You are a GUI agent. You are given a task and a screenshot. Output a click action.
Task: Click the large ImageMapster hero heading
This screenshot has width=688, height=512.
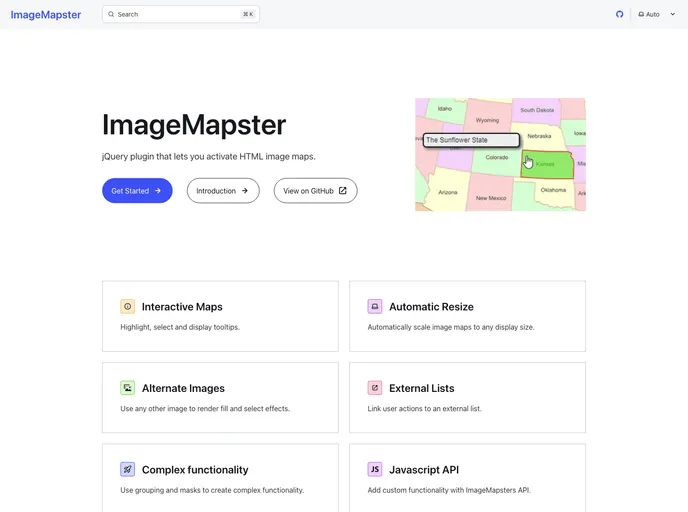coord(194,125)
